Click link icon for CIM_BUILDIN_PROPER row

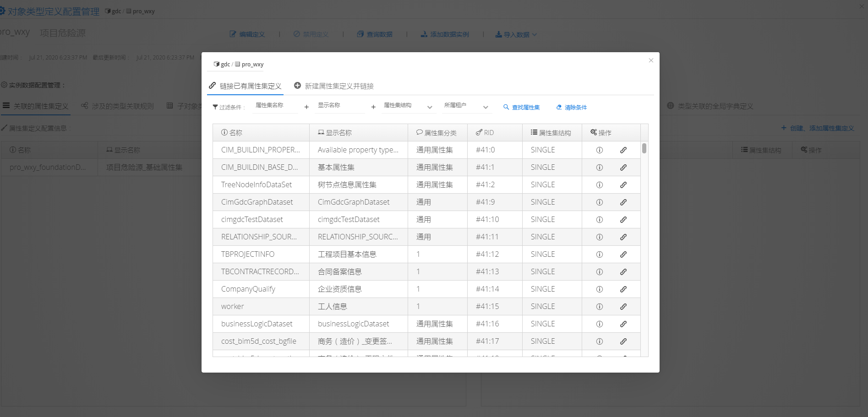click(623, 150)
